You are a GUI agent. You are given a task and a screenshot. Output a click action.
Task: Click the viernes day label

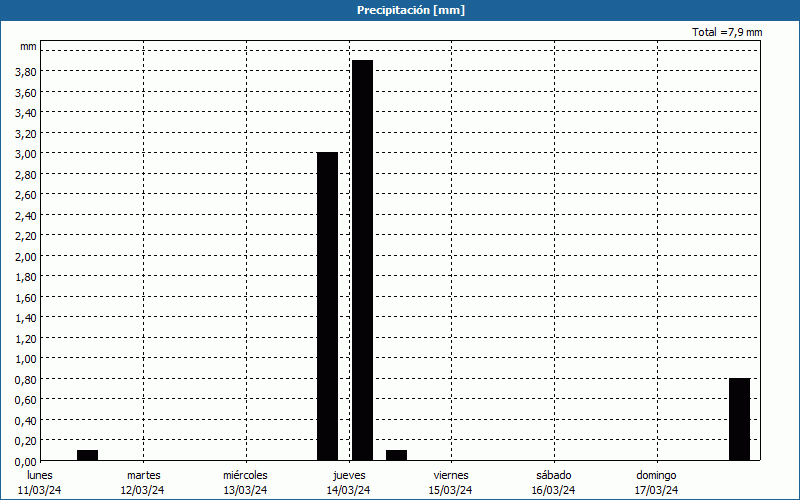point(451,475)
